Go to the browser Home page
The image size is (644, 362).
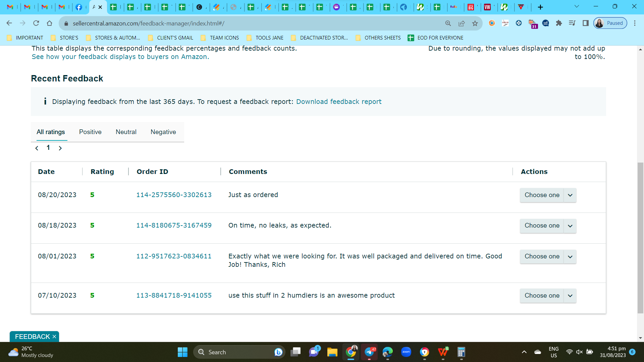(x=49, y=23)
